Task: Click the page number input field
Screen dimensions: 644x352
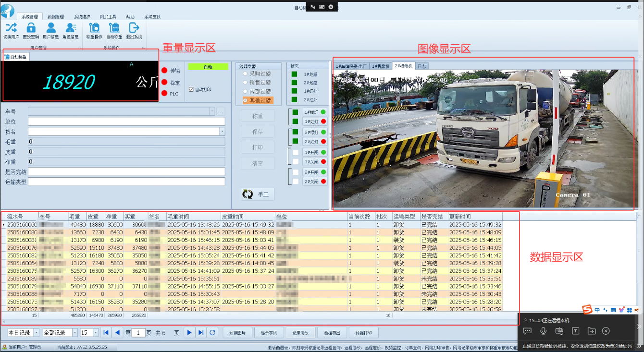Action: coord(138,332)
